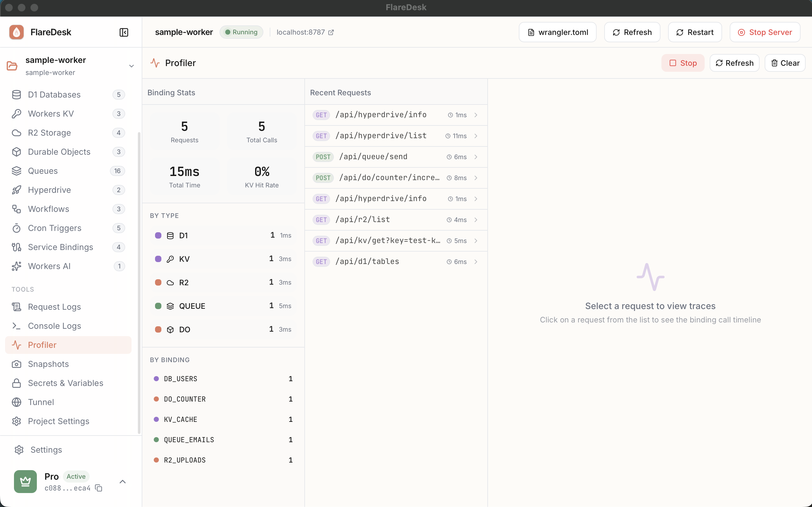The height and width of the screenshot is (507, 812).
Task: Stop the server with Stop Server button
Action: pos(765,32)
